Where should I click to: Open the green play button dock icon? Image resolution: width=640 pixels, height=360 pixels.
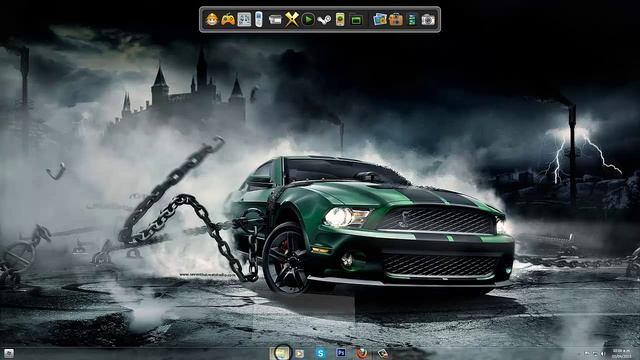point(308,19)
